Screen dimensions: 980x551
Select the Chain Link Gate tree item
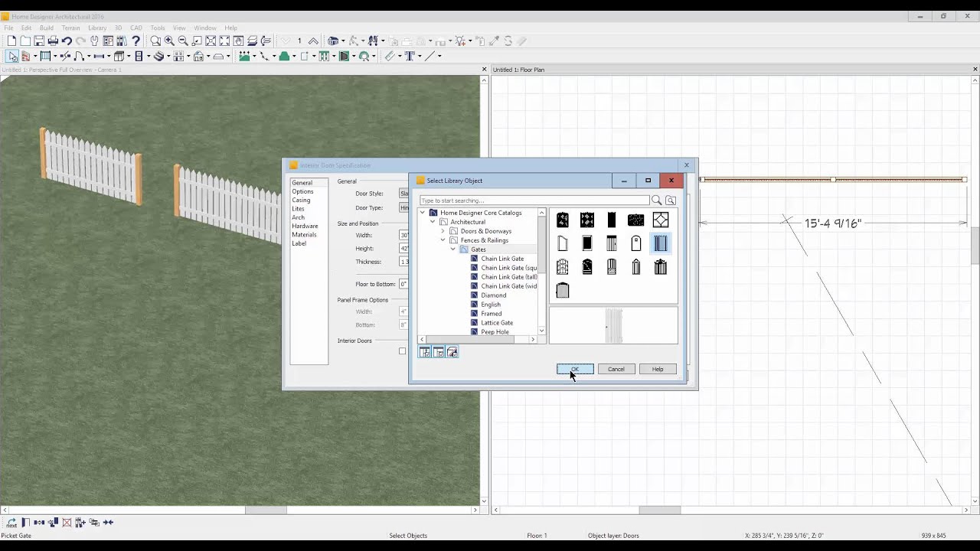tap(502, 259)
